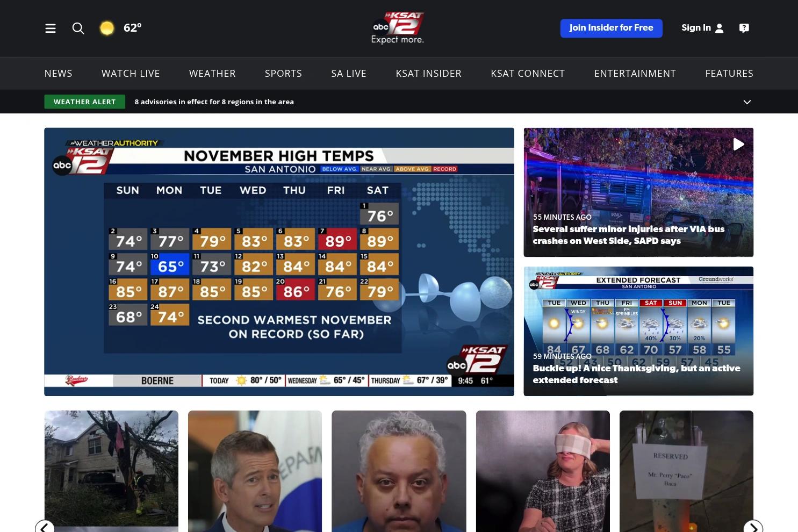The height and width of the screenshot is (532, 798).
Task: Open the man in suit story thumbnail
Action: [255, 471]
